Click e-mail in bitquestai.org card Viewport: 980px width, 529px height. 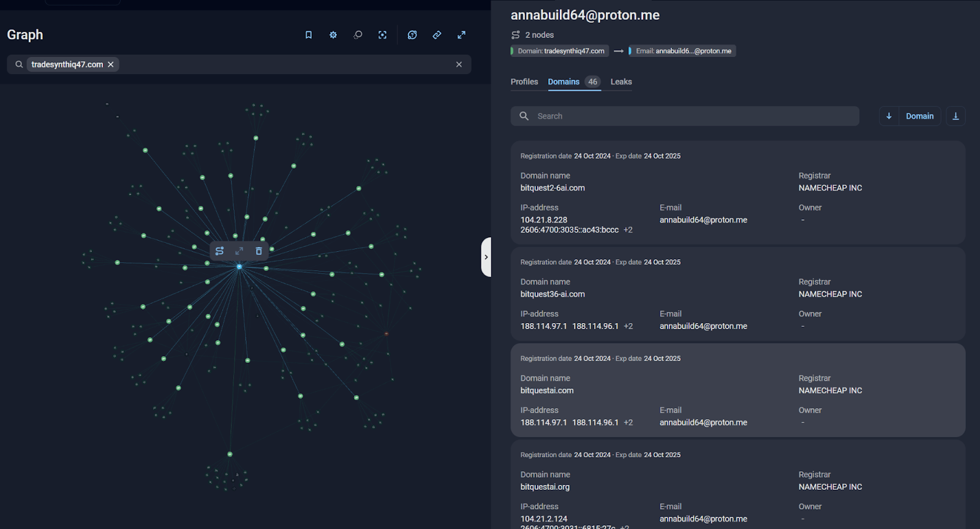(x=703, y=519)
